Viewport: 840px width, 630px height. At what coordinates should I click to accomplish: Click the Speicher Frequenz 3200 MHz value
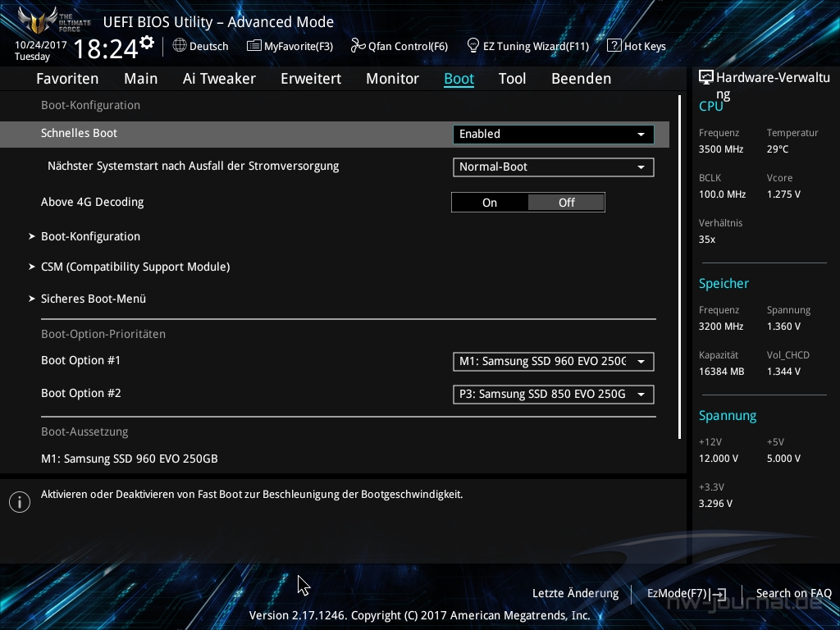point(720,326)
